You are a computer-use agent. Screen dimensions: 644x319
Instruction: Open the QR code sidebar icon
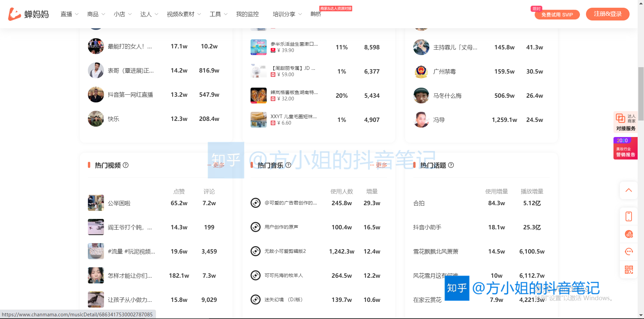pos(629,269)
